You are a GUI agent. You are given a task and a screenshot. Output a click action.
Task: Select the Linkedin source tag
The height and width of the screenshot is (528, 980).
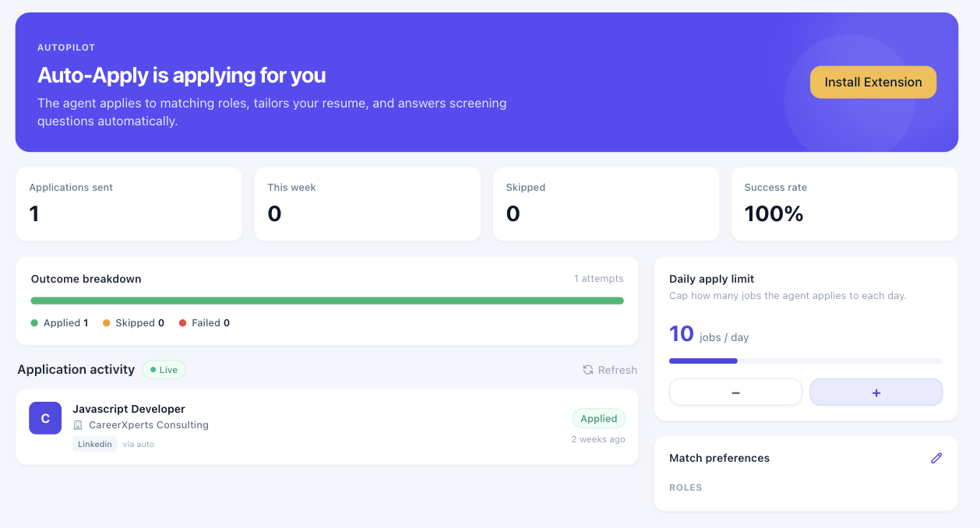pos(95,444)
